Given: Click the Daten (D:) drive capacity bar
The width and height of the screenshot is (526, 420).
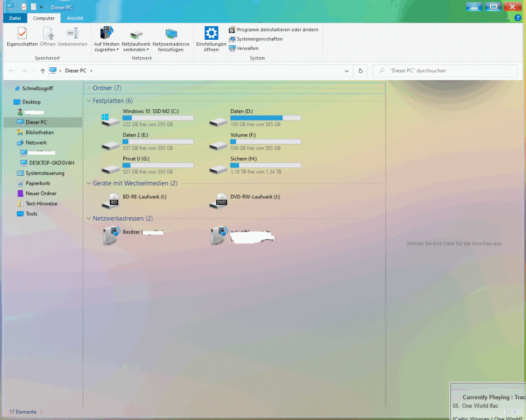Looking at the screenshot, I should (265, 118).
